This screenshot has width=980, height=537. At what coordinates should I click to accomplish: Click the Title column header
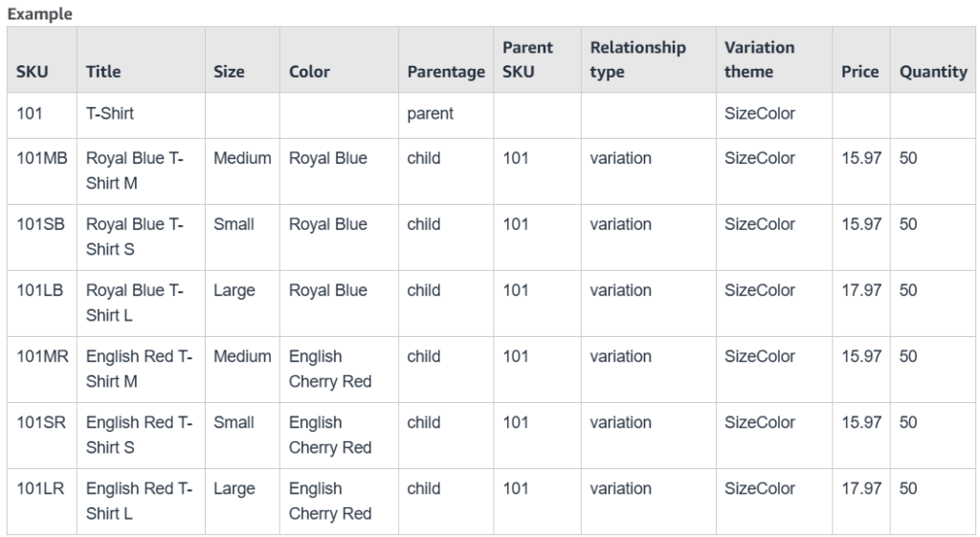103,72
